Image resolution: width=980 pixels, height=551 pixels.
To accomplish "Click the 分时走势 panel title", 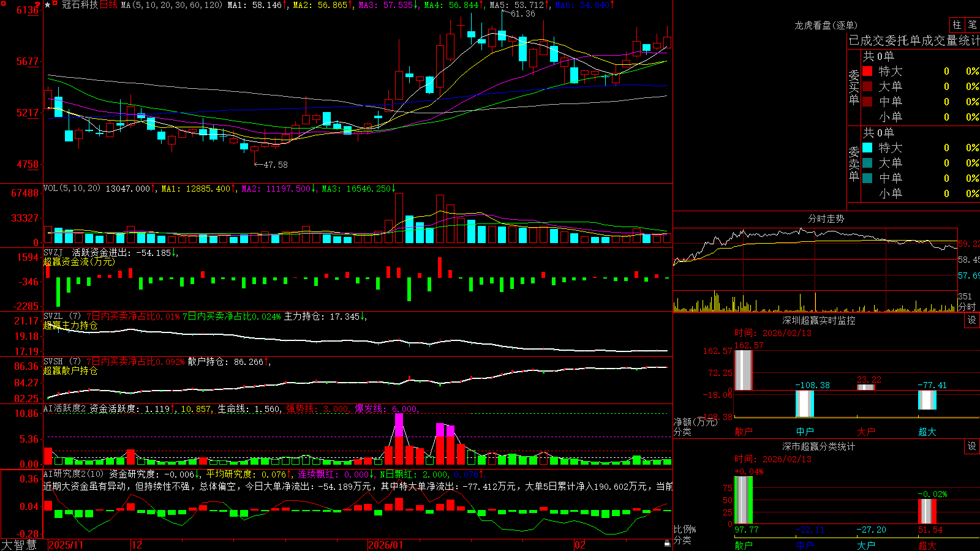I will click(826, 219).
